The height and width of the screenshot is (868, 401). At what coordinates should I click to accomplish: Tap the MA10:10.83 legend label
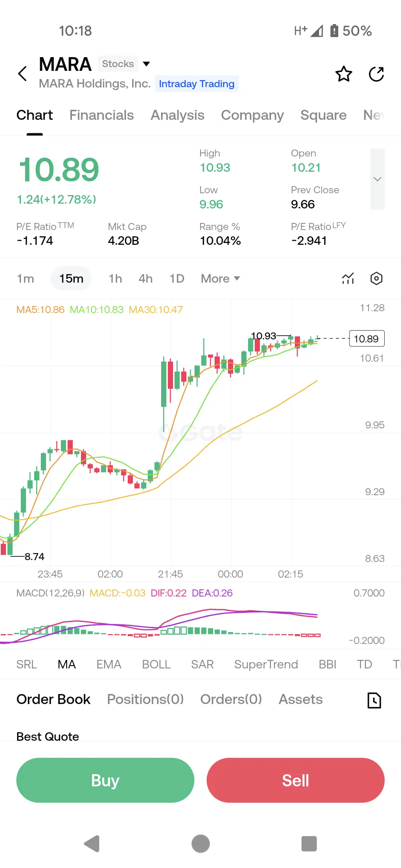pos(97,310)
